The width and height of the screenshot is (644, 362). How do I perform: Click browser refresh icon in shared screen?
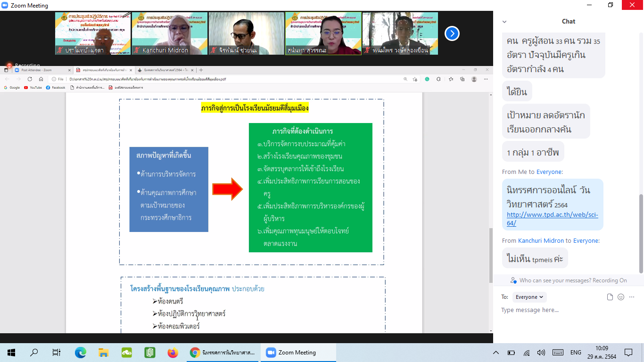[x=30, y=79]
